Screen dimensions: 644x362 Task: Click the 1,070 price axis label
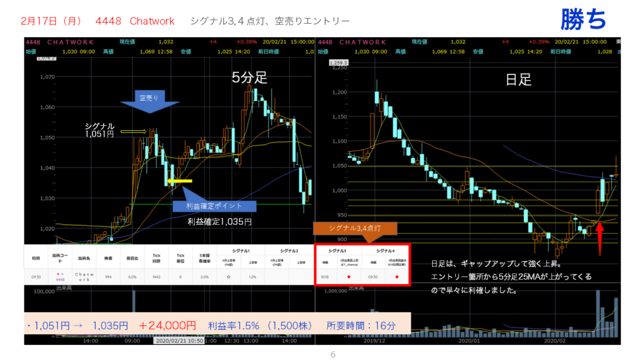[47, 77]
